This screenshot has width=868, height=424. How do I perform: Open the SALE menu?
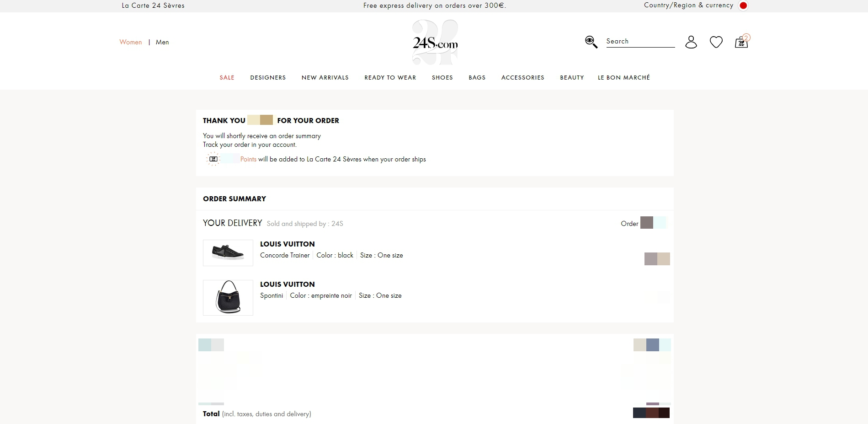tap(227, 78)
